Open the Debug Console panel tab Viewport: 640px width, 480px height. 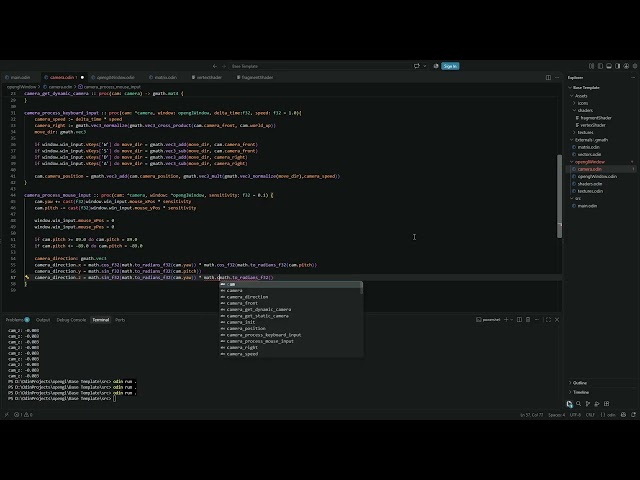coord(71,320)
